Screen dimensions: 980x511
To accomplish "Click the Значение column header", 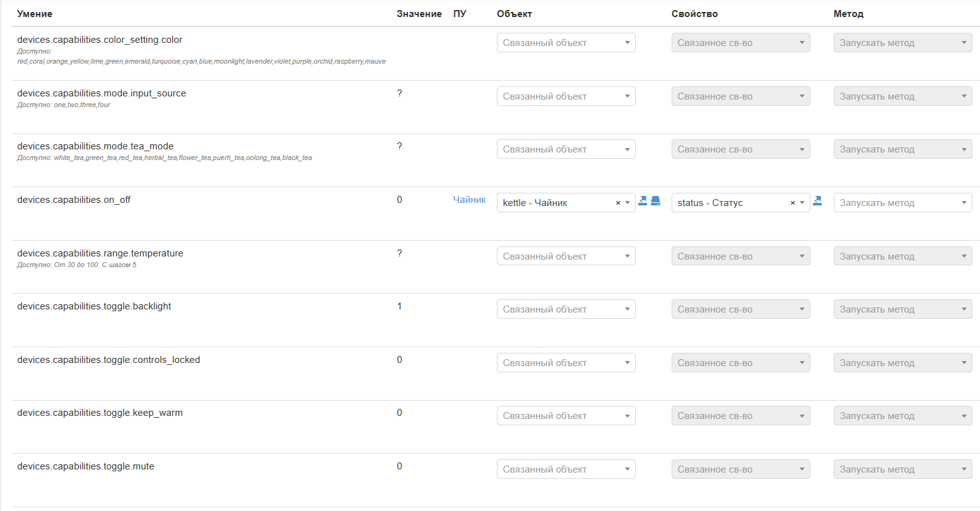I will [x=419, y=13].
